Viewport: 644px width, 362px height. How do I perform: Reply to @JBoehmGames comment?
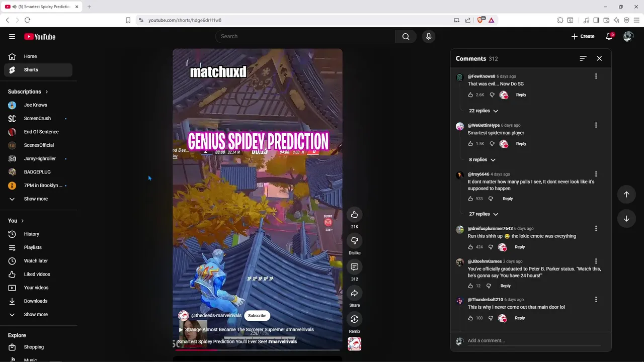(505, 286)
